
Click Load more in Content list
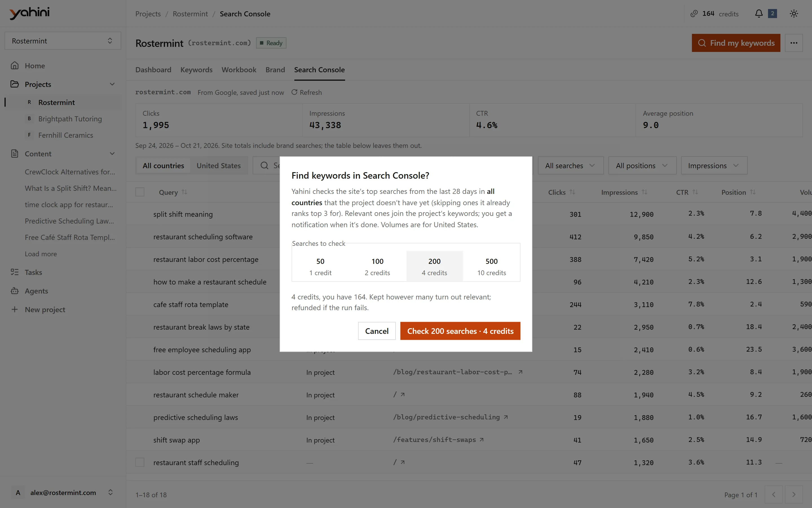pos(41,254)
